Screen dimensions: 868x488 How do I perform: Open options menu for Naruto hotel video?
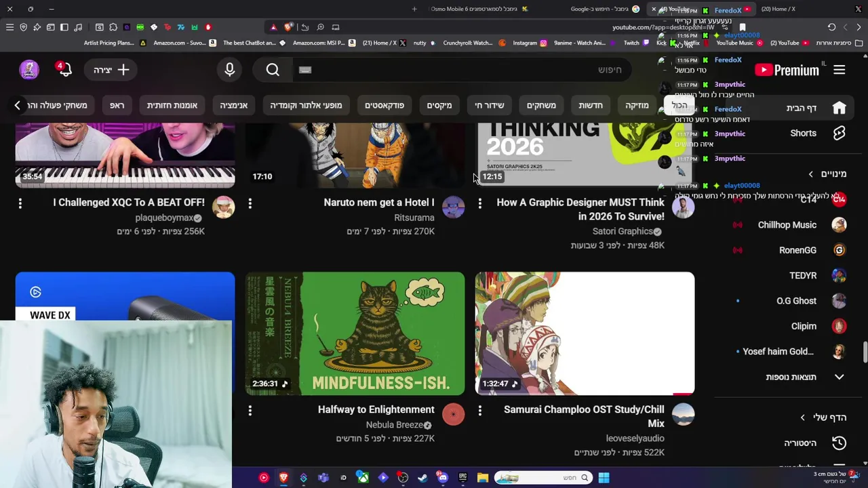[250, 203]
